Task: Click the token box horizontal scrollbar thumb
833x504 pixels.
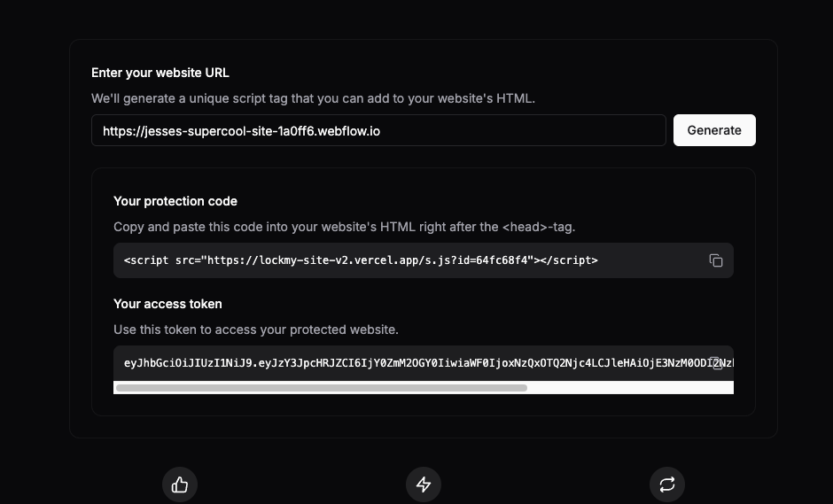Action: [x=322, y=388]
